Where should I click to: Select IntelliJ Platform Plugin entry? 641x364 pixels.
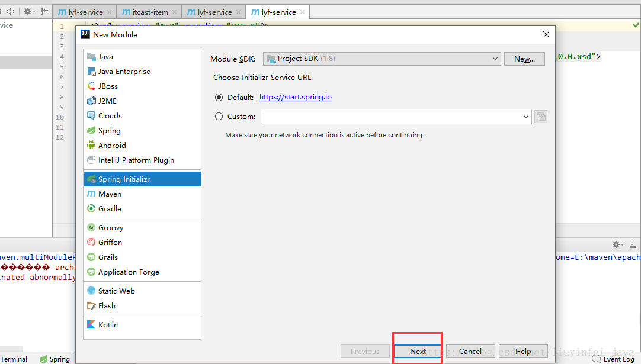142,160
